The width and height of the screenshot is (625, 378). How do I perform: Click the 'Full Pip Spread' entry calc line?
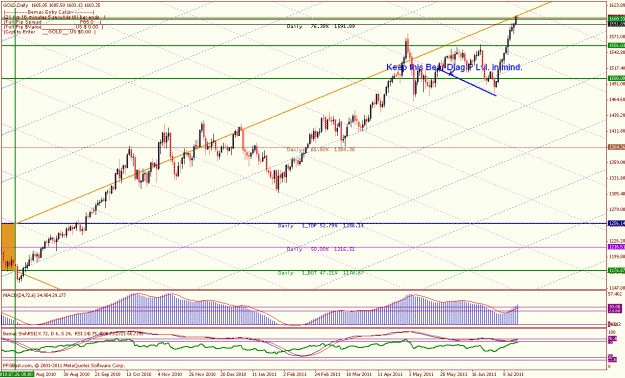point(53,23)
